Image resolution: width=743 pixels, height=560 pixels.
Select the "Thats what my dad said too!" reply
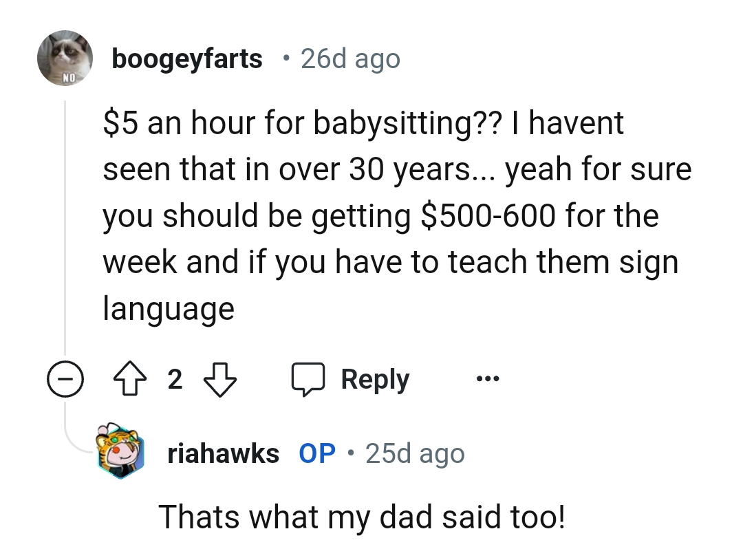coord(362,516)
